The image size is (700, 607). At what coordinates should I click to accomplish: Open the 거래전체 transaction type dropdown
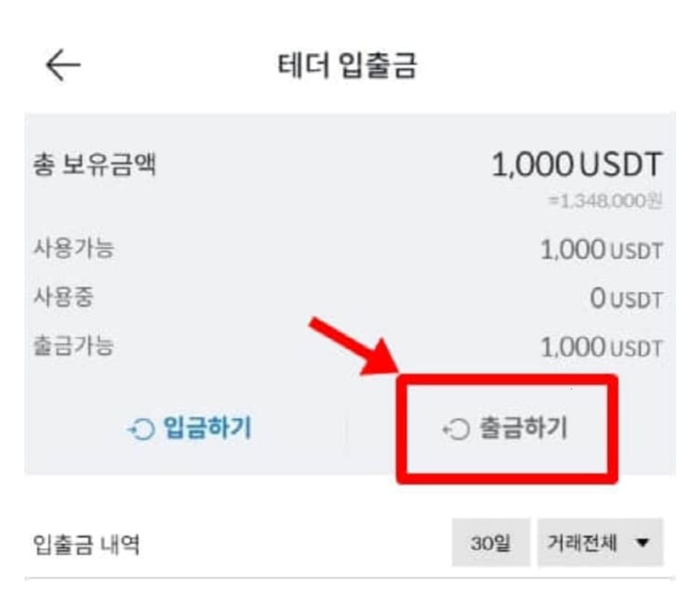pos(600,543)
